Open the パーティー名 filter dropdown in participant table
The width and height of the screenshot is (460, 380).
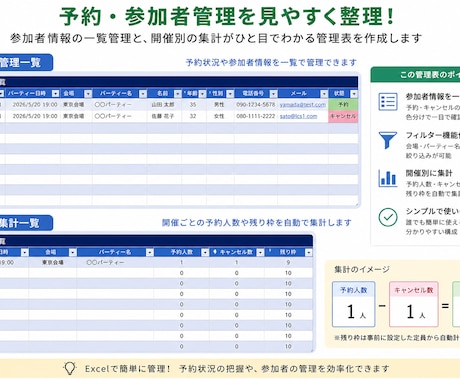(143, 94)
